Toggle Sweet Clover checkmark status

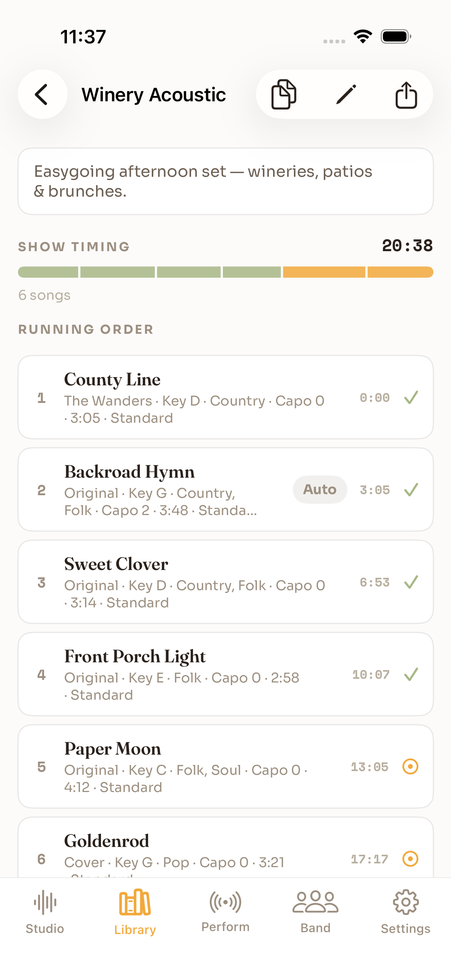(x=411, y=582)
